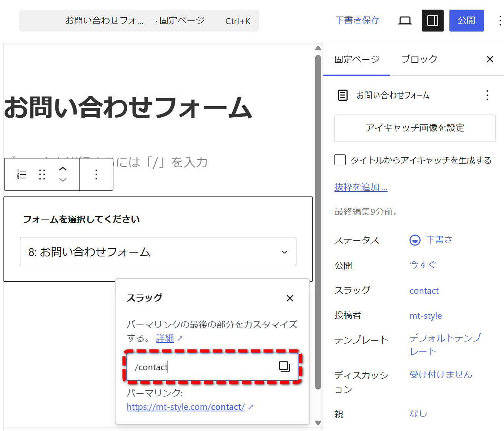Enable タイトルからアイキャッチを生成する checkbox

(x=340, y=160)
